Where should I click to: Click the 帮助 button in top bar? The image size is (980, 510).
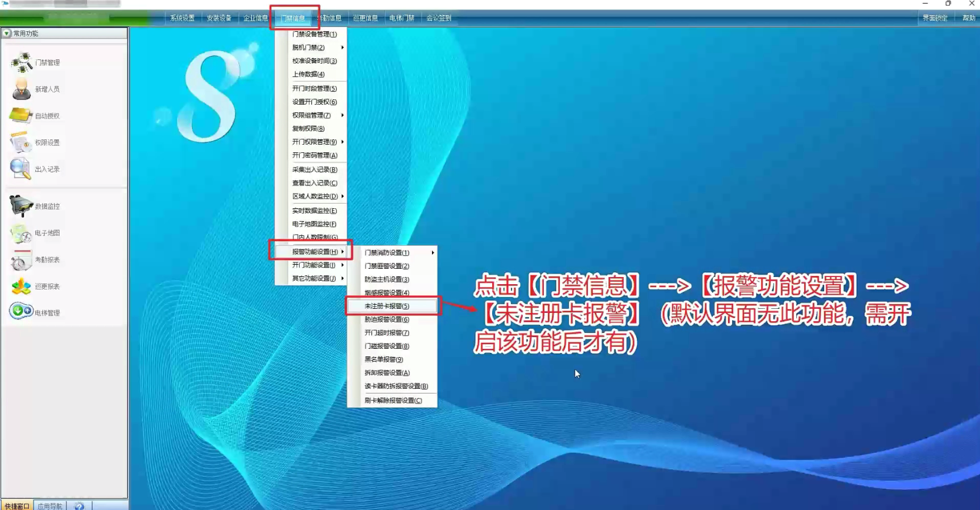click(968, 18)
